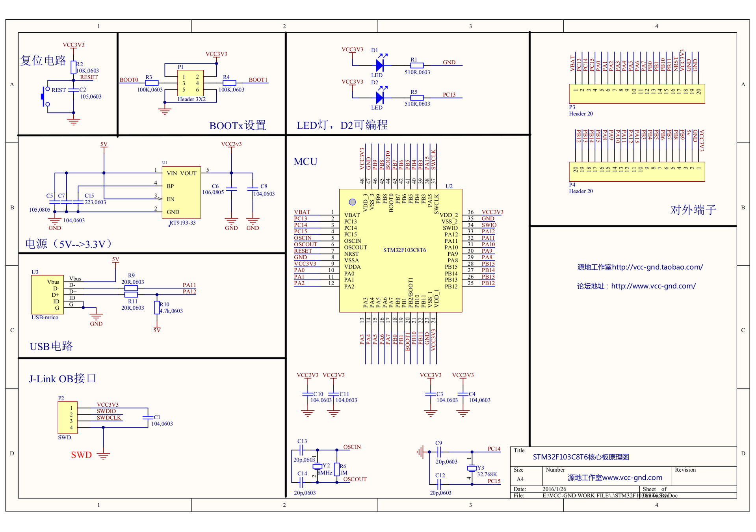This screenshot has height=532, width=756.
Task: Select the R10 4.7k pull-up resistor
Action: 157,307
